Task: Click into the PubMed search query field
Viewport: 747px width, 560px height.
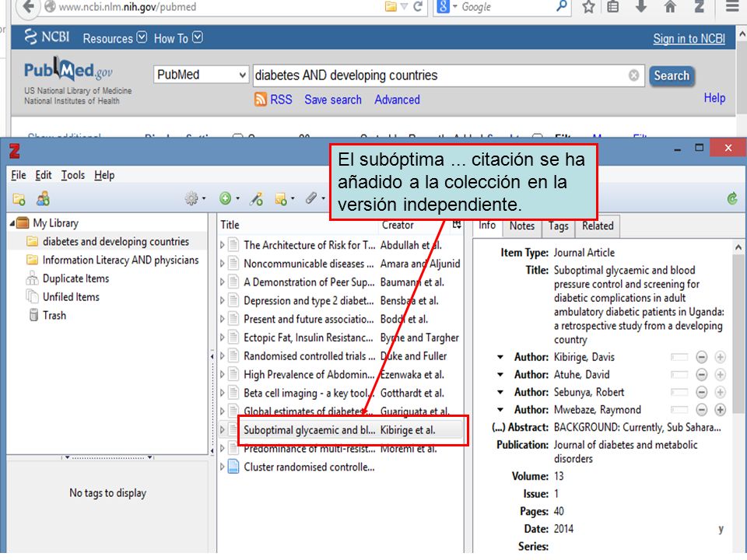Action: 448,75
